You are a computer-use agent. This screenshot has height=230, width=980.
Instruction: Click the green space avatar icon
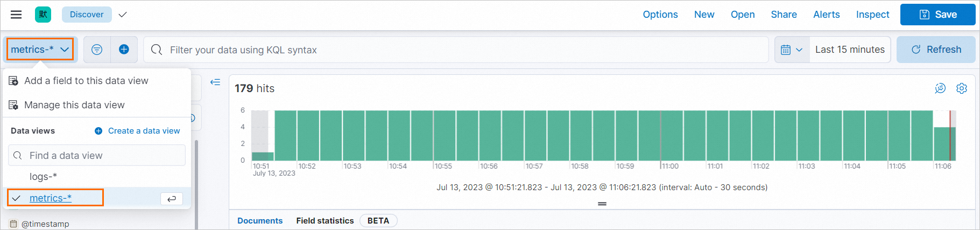tap(43, 15)
